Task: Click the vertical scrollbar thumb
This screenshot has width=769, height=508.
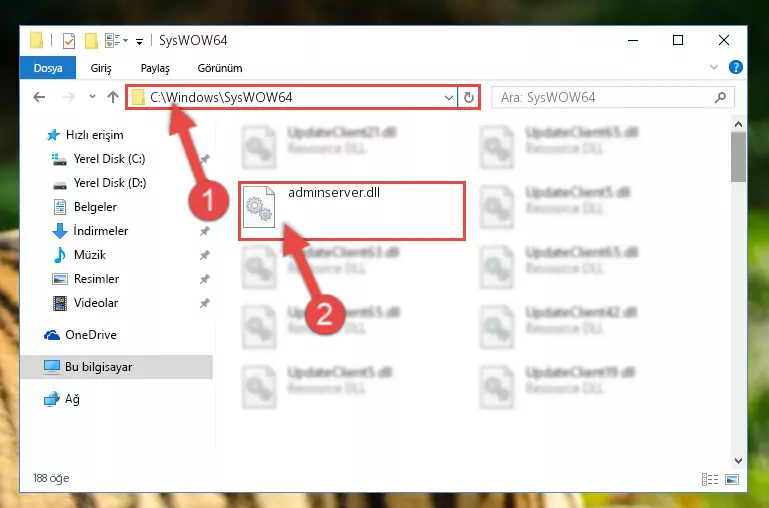Action: point(738,157)
